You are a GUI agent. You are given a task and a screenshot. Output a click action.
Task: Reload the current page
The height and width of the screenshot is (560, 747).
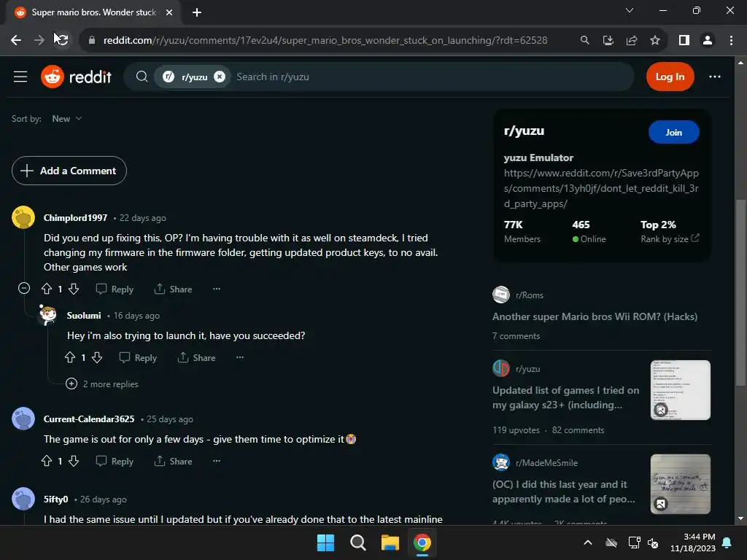pos(62,40)
